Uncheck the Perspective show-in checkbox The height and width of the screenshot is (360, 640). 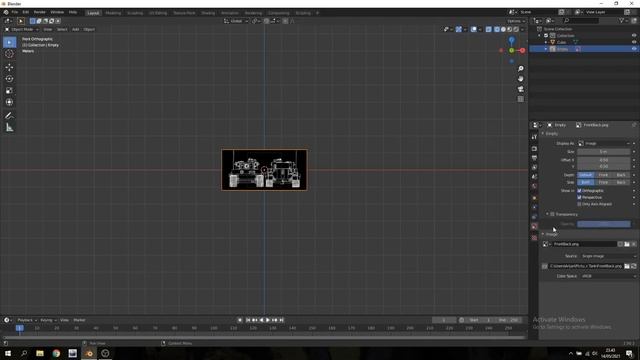579,197
